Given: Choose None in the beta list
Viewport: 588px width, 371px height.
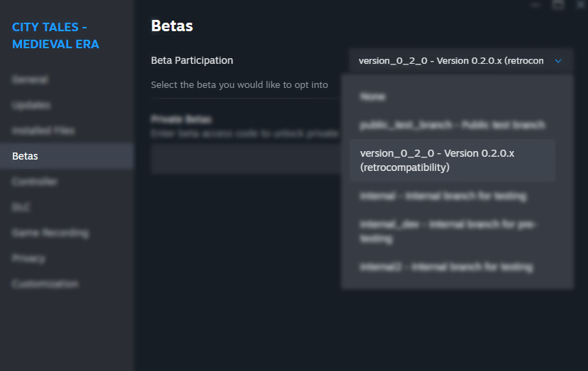Looking at the screenshot, I should (373, 96).
